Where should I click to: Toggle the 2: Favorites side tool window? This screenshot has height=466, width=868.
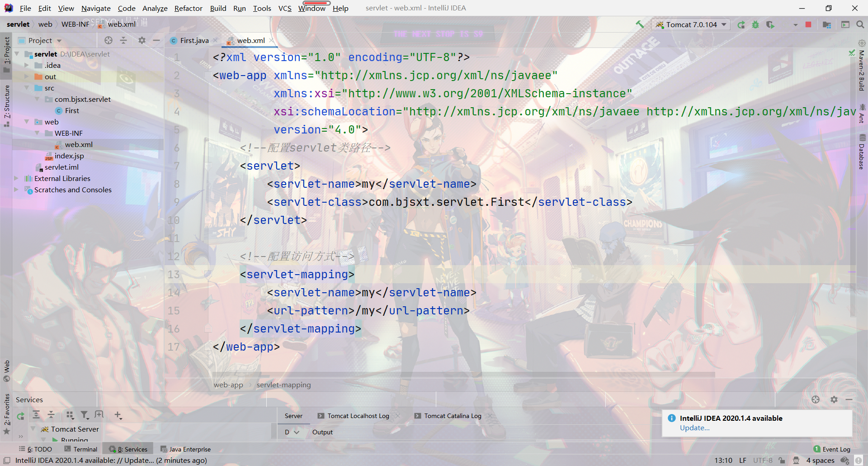pyautogui.click(x=6, y=414)
